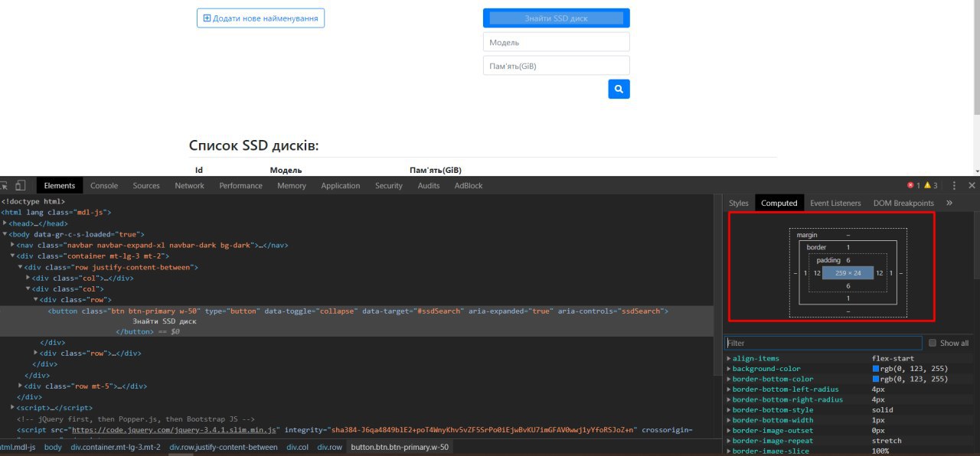Select the doctype html line
This screenshot has height=456, width=980.
(x=33, y=201)
